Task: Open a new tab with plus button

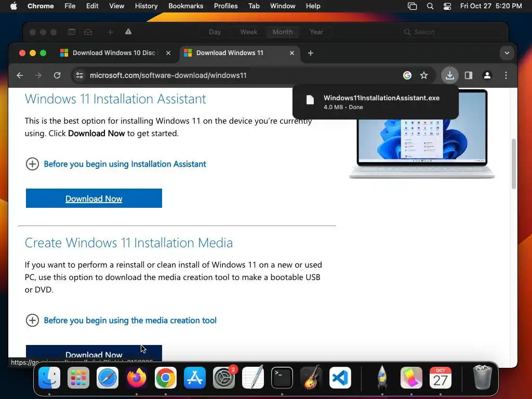Action: pyautogui.click(x=311, y=53)
